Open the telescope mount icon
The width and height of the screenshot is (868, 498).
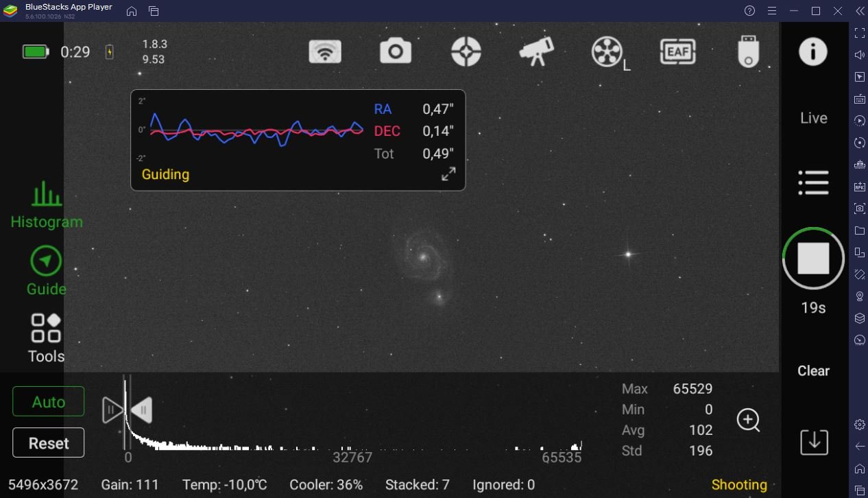tap(536, 51)
